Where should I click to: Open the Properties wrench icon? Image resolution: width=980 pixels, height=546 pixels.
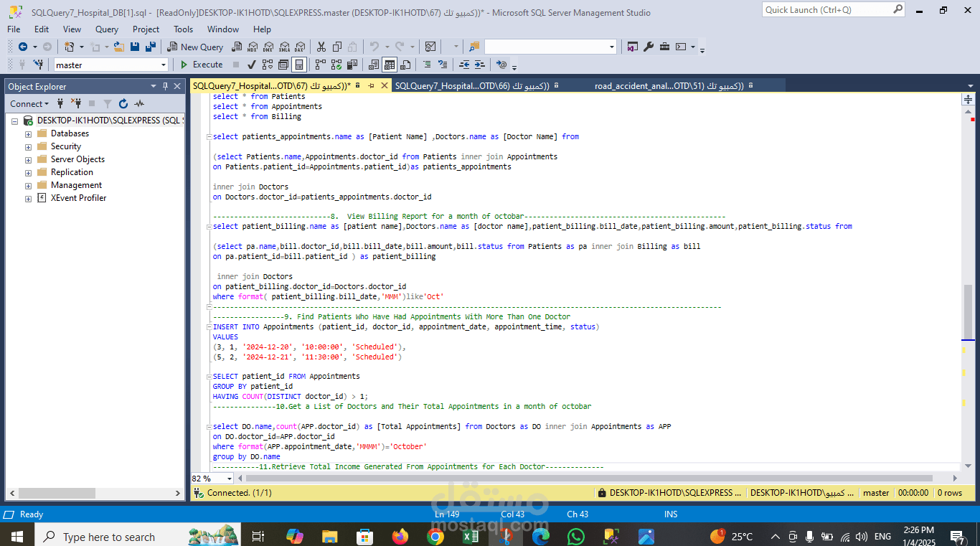[x=649, y=47]
